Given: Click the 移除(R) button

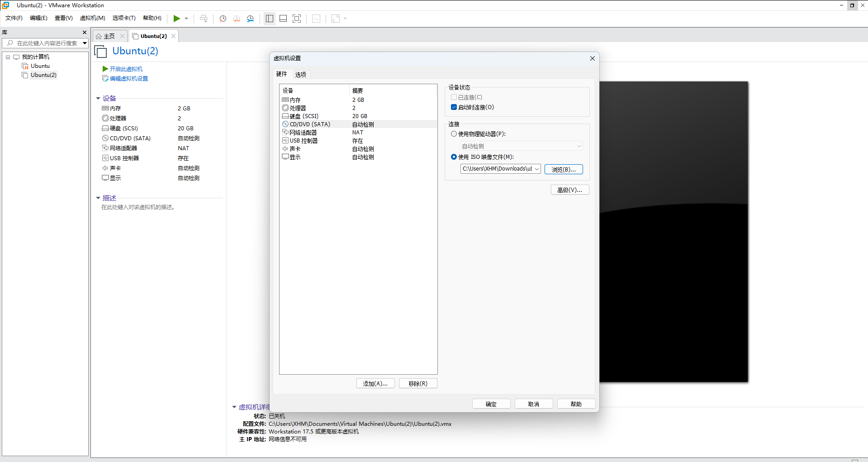Looking at the screenshot, I should 418,384.
